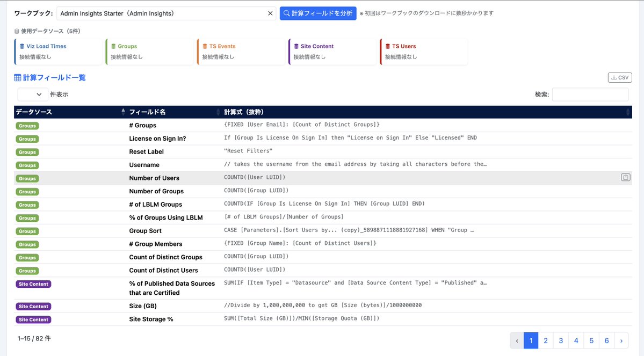Click the Site Content badge in Site Storage % row
Image resolution: width=644 pixels, height=356 pixels.
[33, 319]
